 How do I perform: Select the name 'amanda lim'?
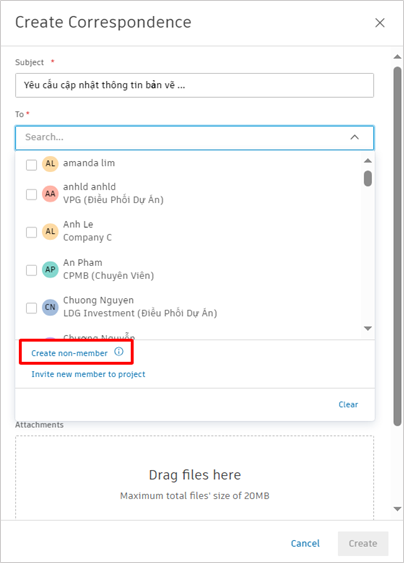(89, 163)
